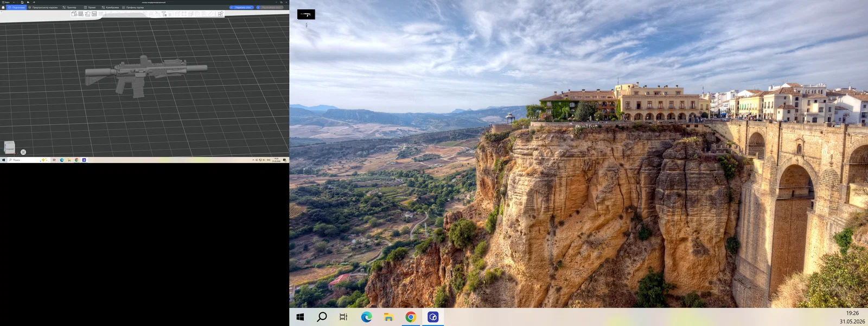This screenshot has height=326, width=868.
Task: Open Google Chrome on the right monitor taskbar
Action: pyautogui.click(x=411, y=317)
